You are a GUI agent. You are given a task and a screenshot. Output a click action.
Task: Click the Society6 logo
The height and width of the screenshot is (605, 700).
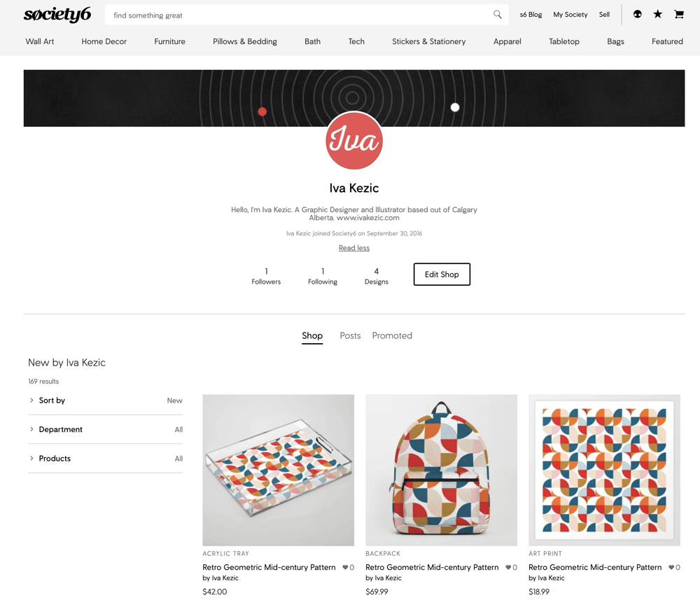pos(57,14)
